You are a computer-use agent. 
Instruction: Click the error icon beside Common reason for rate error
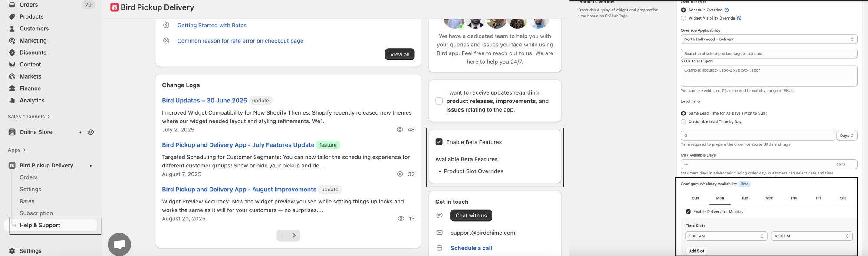click(x=166, y=40)
